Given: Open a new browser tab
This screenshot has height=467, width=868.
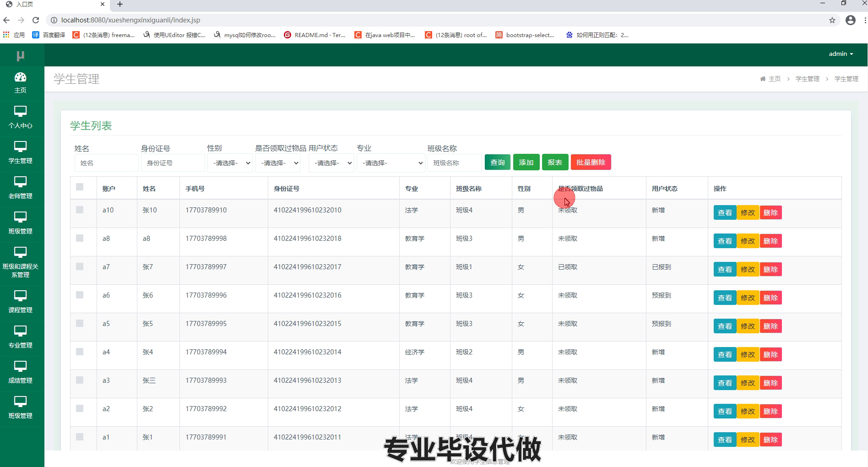Looking at the screenshot, I should 120,4.
